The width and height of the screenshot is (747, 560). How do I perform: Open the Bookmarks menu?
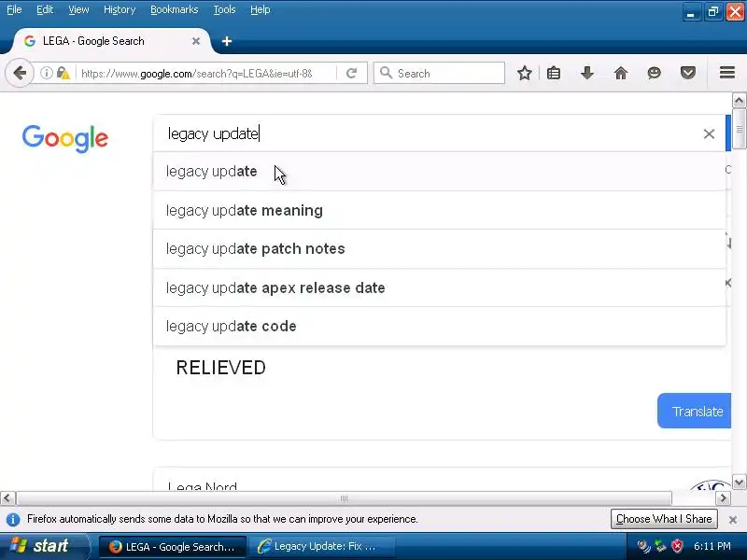pos(174,9)
